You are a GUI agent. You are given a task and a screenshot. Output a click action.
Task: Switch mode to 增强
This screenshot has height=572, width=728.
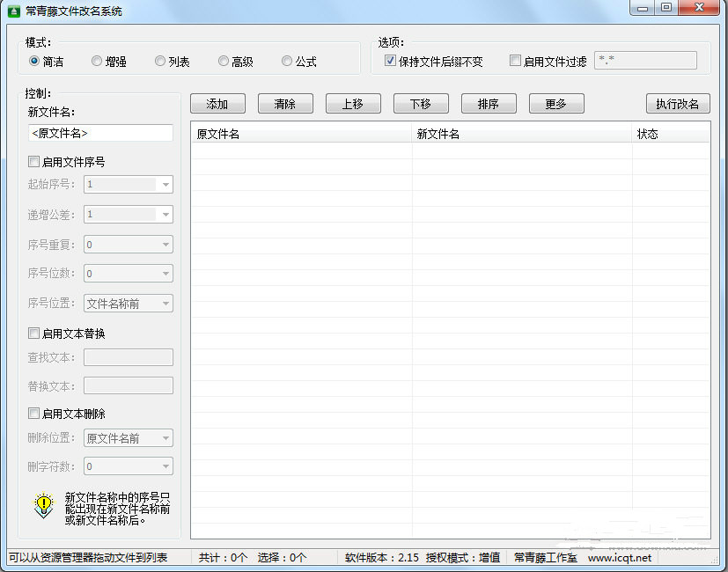tap(97, 61)
